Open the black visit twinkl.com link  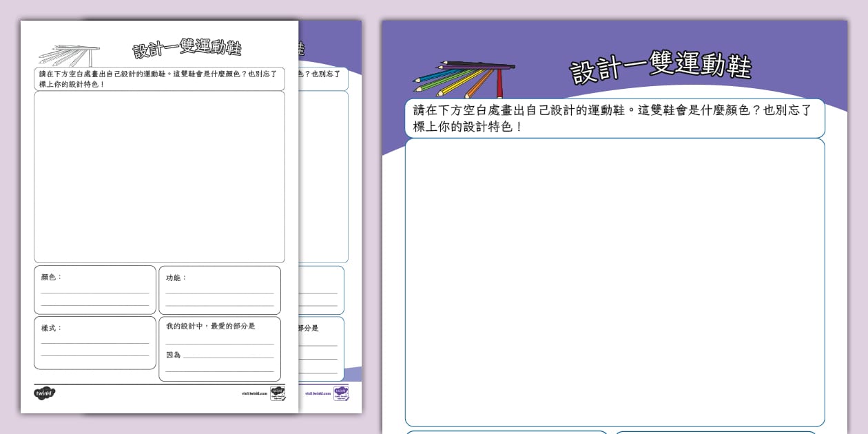click(254, 394)
